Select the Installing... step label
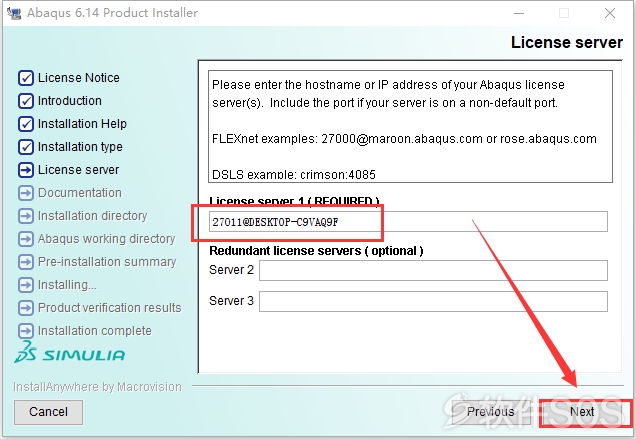Viewport: 636px width, 439px height. point(67,285)
